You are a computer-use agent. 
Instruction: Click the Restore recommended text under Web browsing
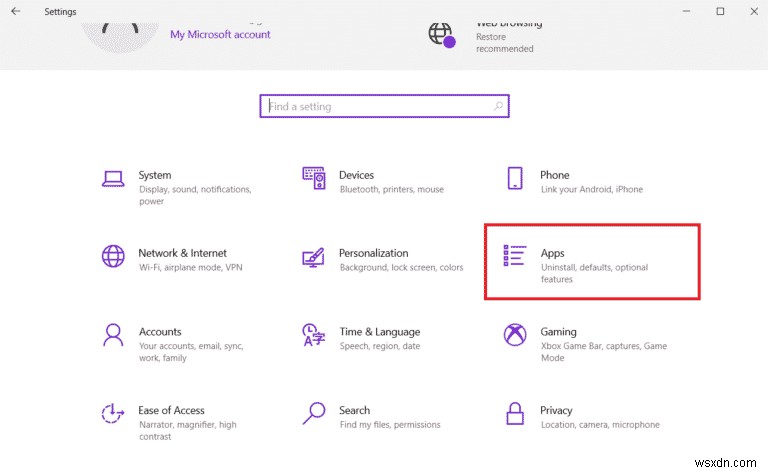tap(505, 42)
